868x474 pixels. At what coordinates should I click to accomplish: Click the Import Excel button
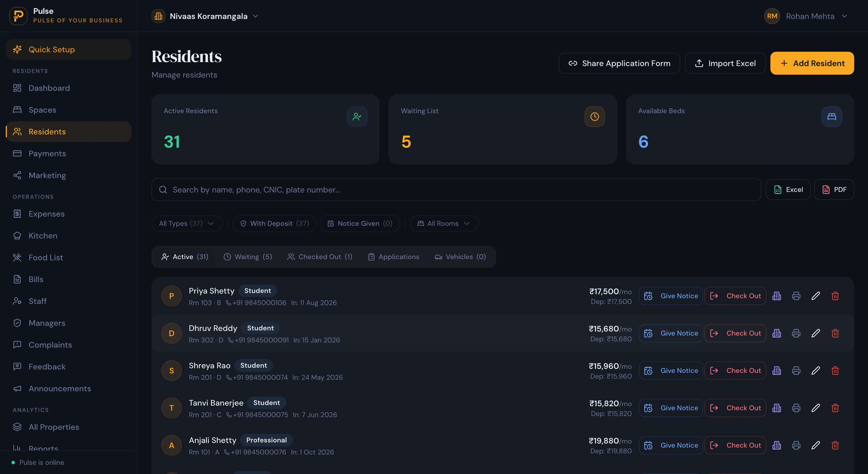coord(725,63)
